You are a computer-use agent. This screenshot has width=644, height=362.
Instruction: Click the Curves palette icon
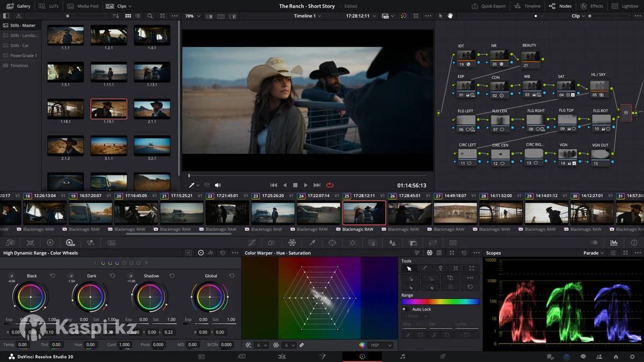(252, 243)
